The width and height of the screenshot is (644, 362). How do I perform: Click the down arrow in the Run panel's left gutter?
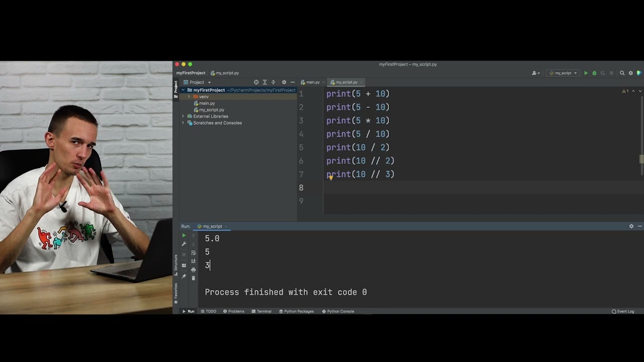[193, 244]
